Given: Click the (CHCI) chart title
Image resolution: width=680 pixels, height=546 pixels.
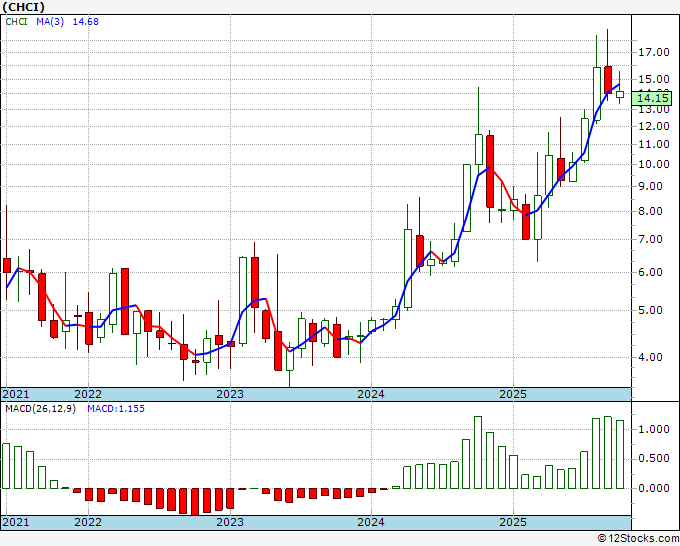Looking at the screenshot, I should coord(23,7).
